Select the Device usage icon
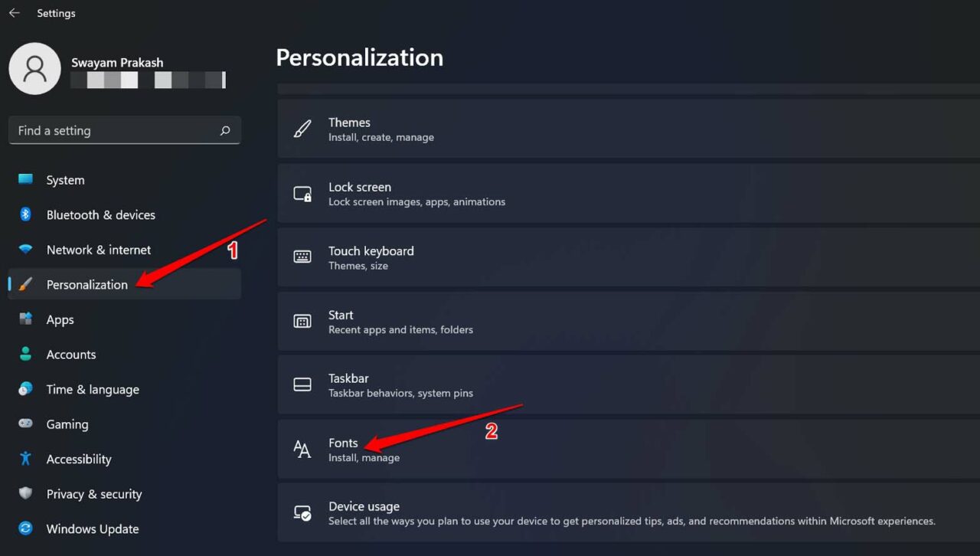The height and width of the screenshot is (556, 980). click(302, 512)
